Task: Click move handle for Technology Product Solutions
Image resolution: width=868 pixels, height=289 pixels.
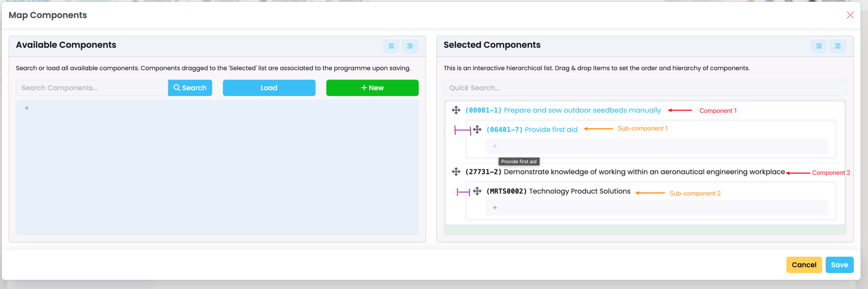Action: click(477, 191)
